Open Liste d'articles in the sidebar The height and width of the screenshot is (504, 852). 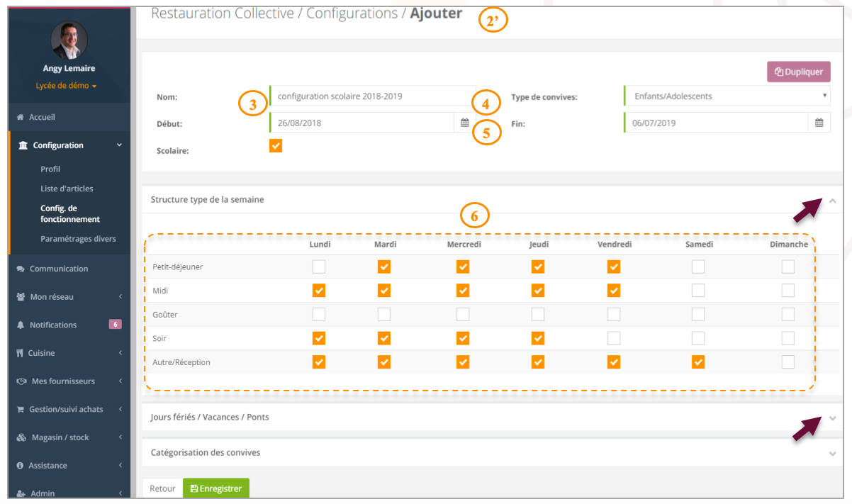click(x=67, y=189)
